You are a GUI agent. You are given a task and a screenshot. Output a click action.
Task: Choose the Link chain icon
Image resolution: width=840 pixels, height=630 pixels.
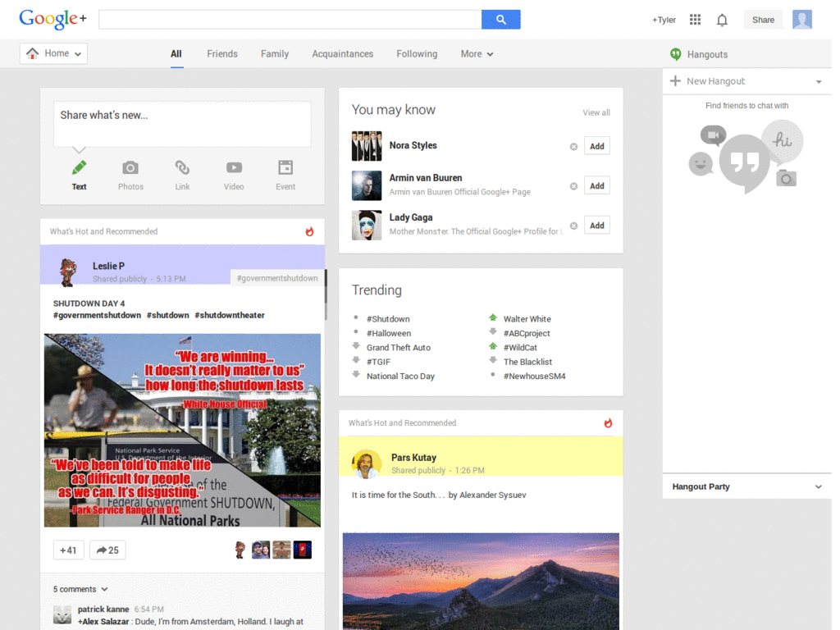pos(182,167)
